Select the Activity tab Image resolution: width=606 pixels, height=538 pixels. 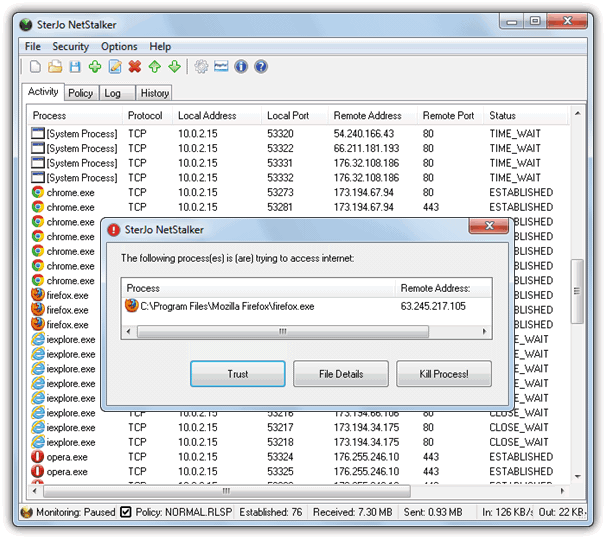43,92
